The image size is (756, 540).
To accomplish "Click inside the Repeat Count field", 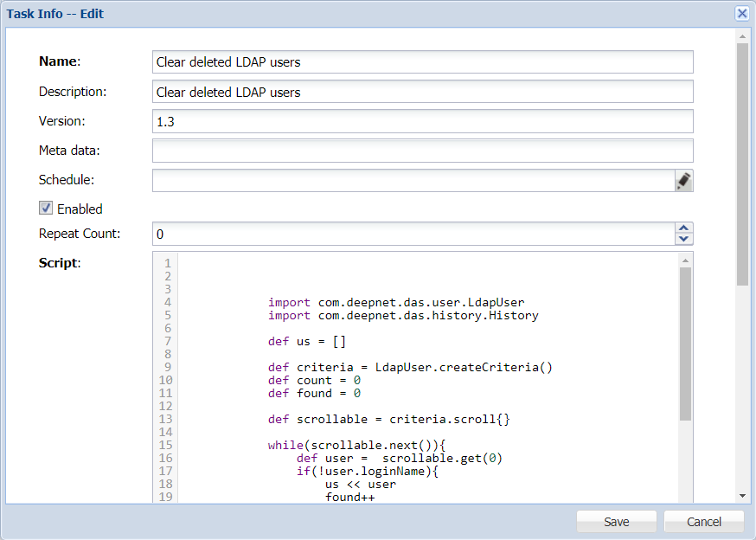I will 412,234.
